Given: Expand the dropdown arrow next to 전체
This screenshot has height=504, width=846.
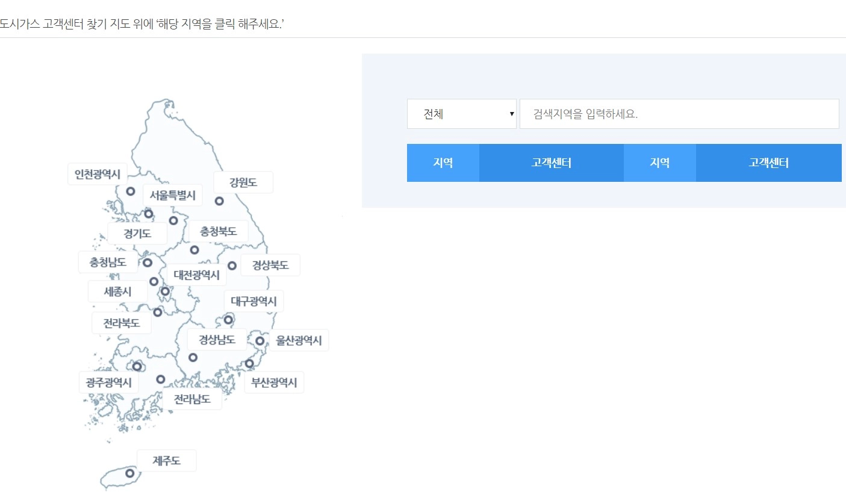Looking at the screenshot, I should click(x=511, y=114).
